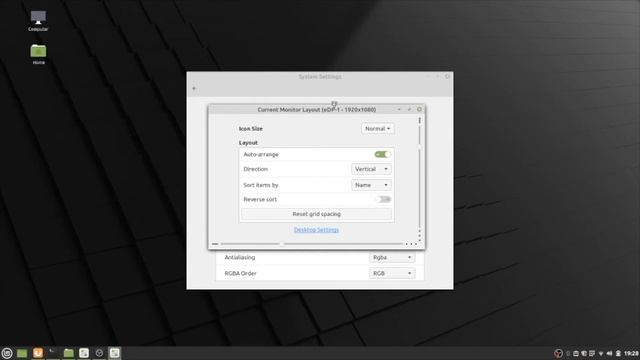The width and height of the screenshot is (640, 360).
Task: Open the Antialiasing dropdown showing Rgba
Action: pyautogui.click(x=392, y=258)
